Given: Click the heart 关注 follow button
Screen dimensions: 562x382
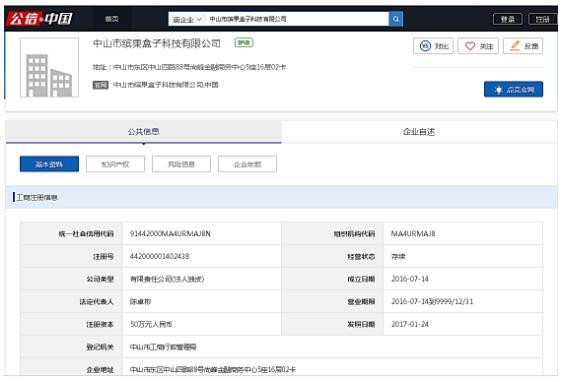Looking at the screenshot, I should point(478,46).
